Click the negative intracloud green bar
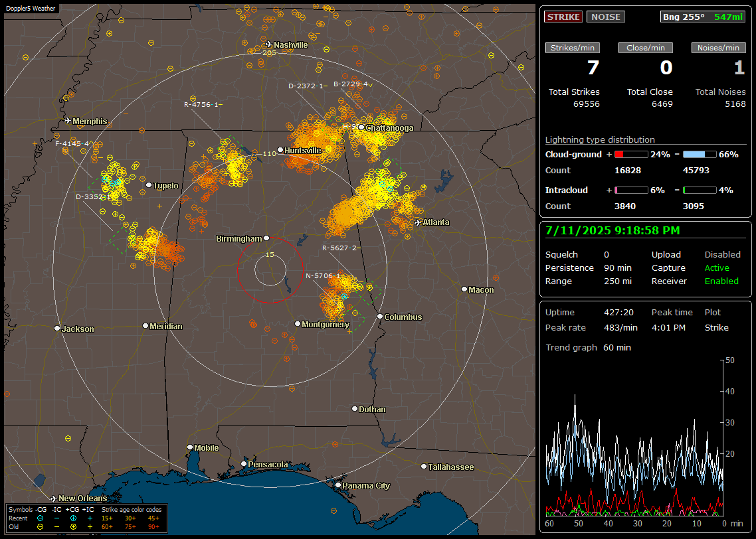 700,191
